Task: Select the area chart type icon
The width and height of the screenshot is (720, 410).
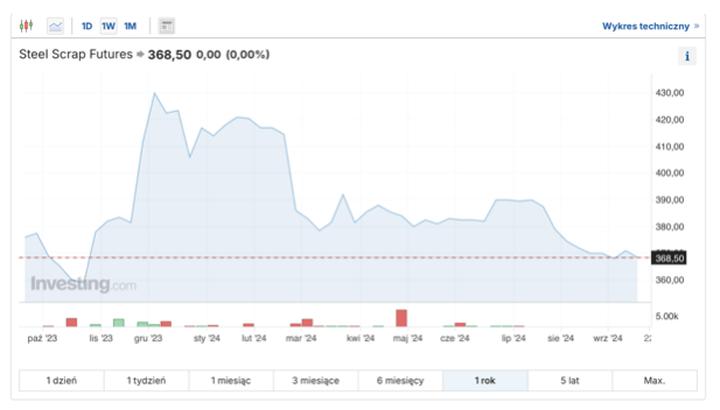Action: pos(55,25)
